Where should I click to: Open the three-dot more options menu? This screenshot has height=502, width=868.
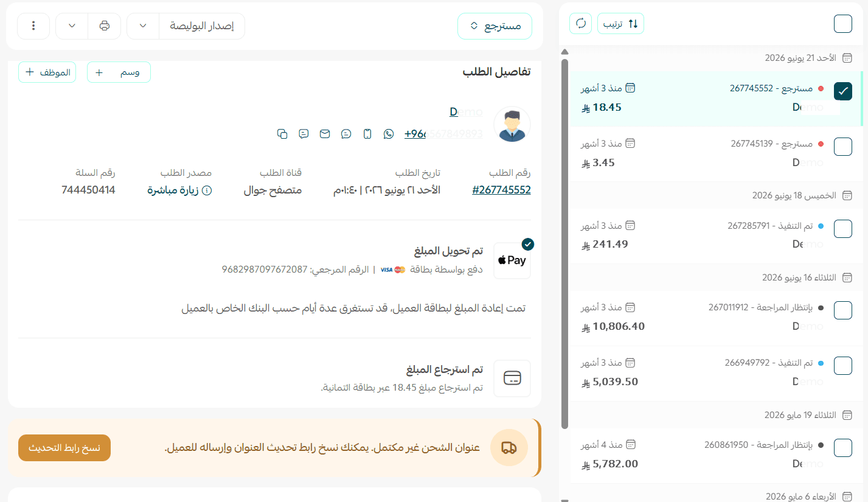[x=33, y=26]
